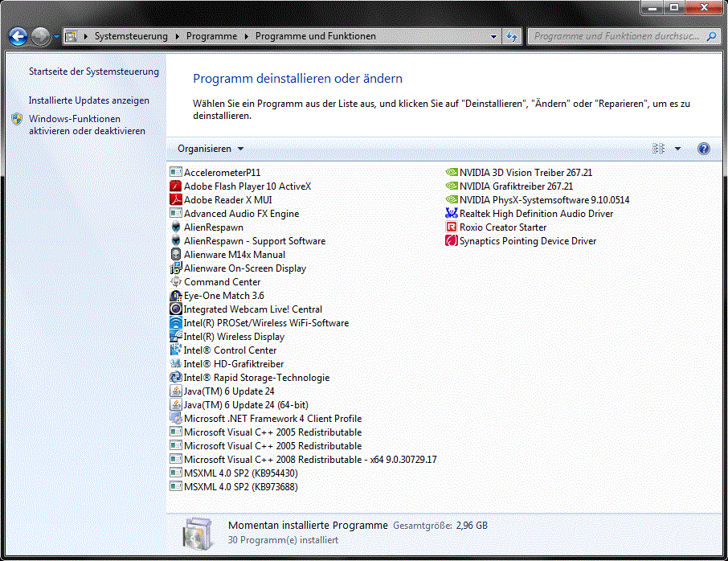Click the NVIDIA Grafiktreiber icon

pos(452,186)
